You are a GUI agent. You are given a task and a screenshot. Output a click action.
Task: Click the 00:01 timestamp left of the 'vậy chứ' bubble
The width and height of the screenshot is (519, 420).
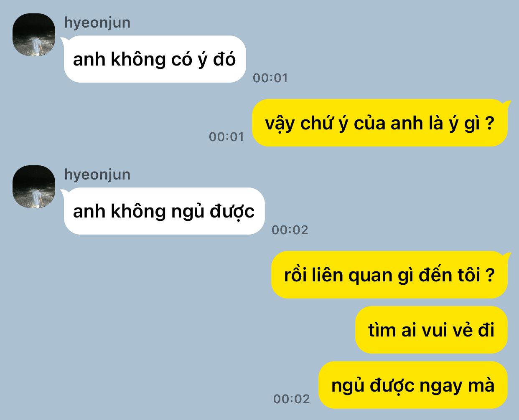[226, 137]
